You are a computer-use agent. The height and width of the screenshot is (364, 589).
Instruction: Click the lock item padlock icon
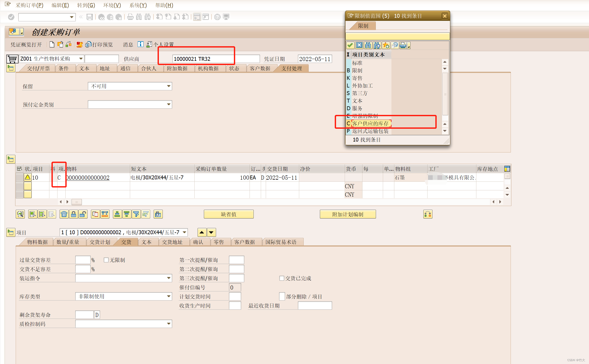(73, 214)
